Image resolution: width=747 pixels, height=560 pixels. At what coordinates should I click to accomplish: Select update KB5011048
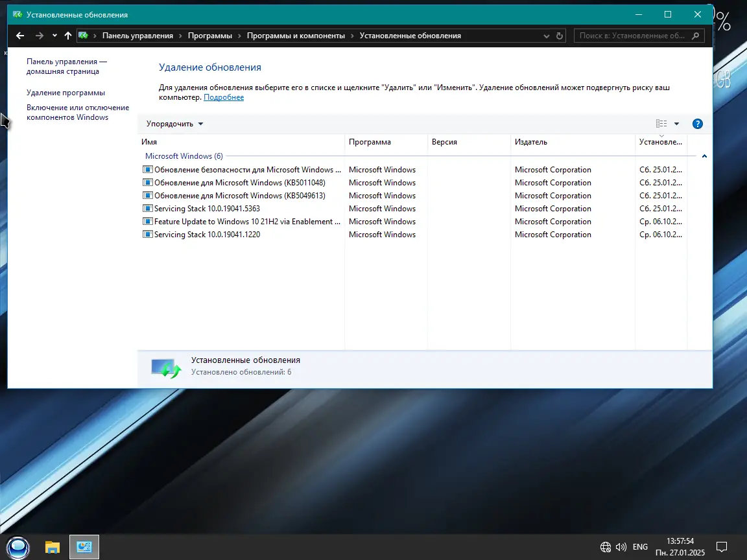[x=412, y=183]
